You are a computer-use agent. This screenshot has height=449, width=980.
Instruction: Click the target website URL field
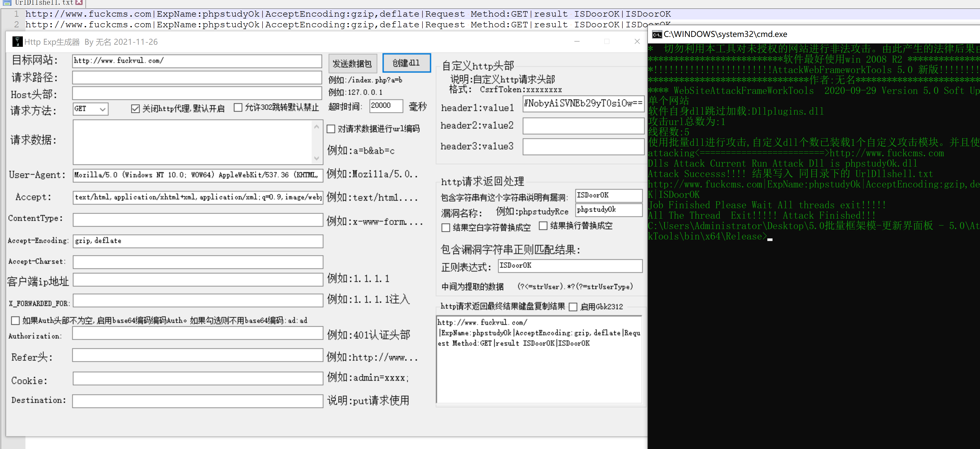point(197,61)
